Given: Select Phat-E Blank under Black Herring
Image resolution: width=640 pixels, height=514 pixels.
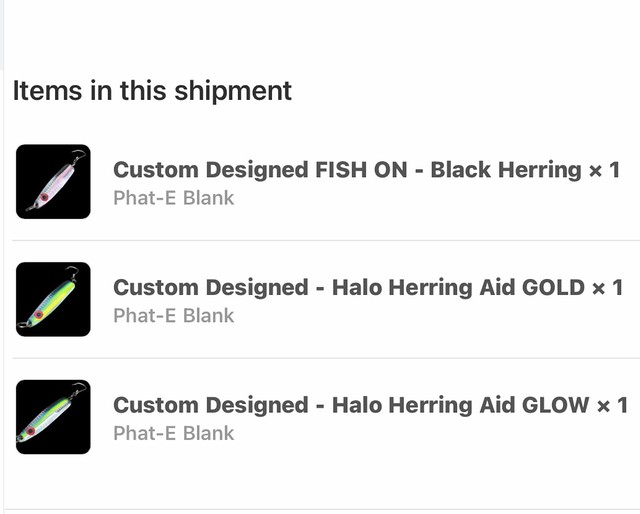Looking at the screenshot, I should (173, 198).
